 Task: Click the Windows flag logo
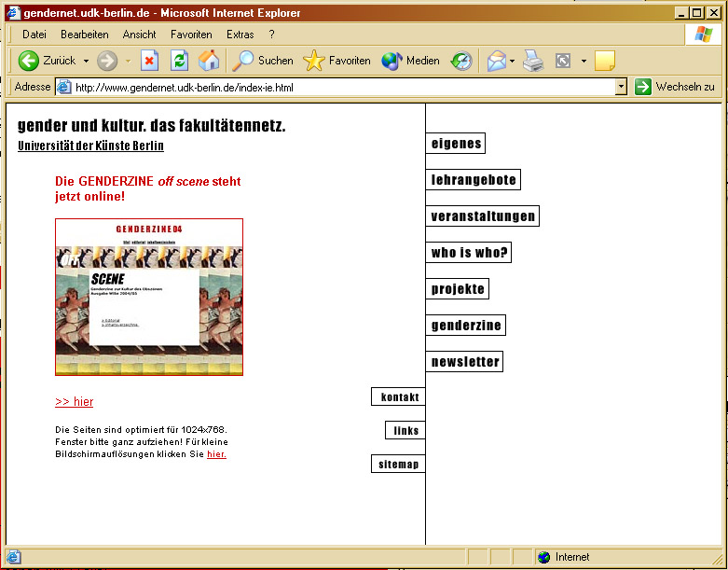pos(704,35)
